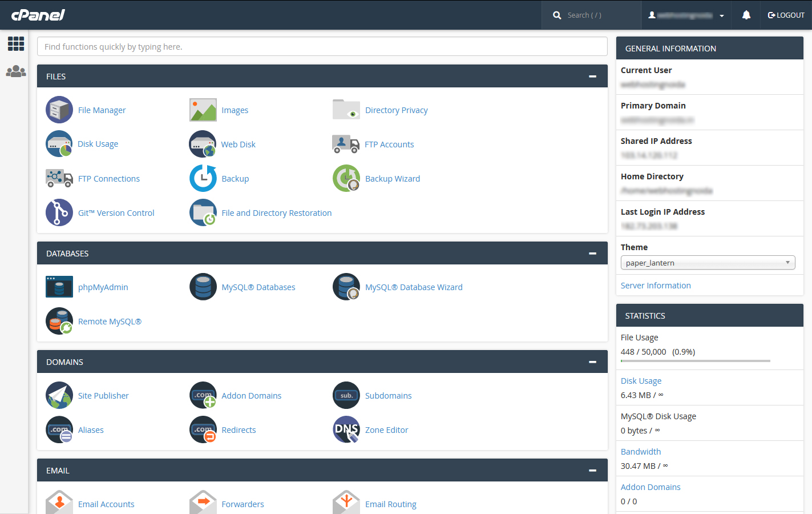Viewport: 812px width, 514px height.
Task: Click the Logout button
Action: (786, 15)
